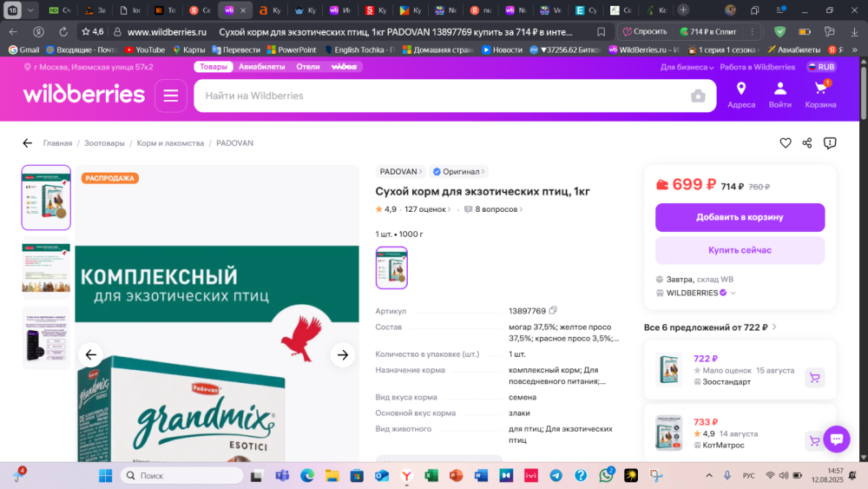The height and width of the screenshot is (489, 868).
Task: Open the browser tab list dropdown
Action: [x=30, y=10]
